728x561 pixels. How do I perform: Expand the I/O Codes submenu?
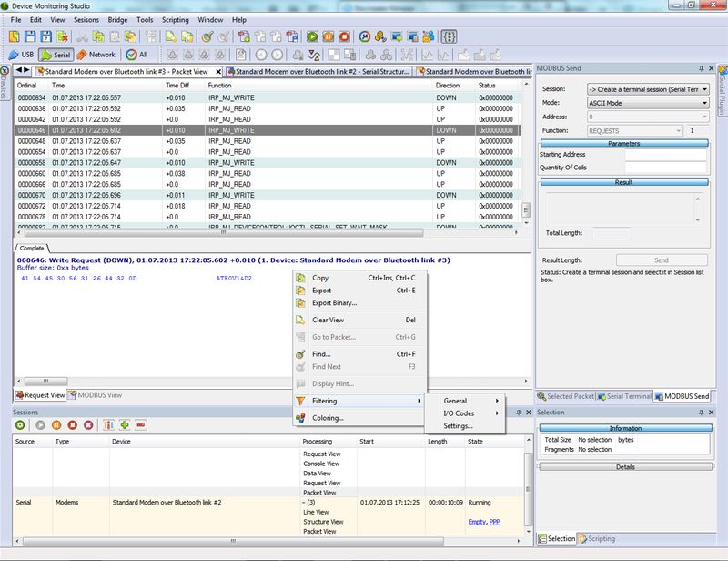tap(466, 413)
